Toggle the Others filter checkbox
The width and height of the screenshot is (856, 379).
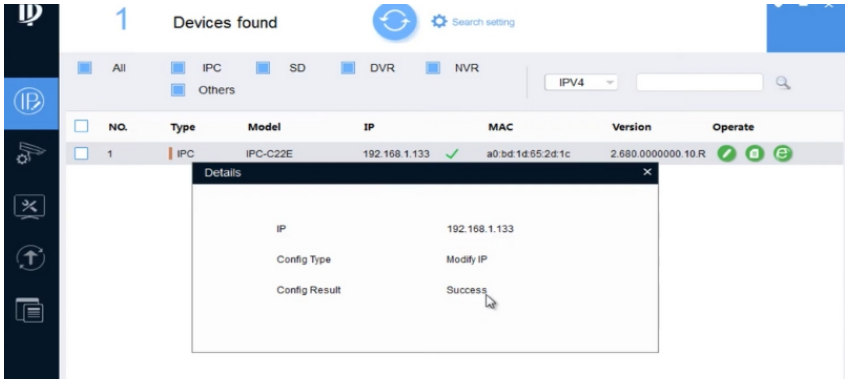177,90
